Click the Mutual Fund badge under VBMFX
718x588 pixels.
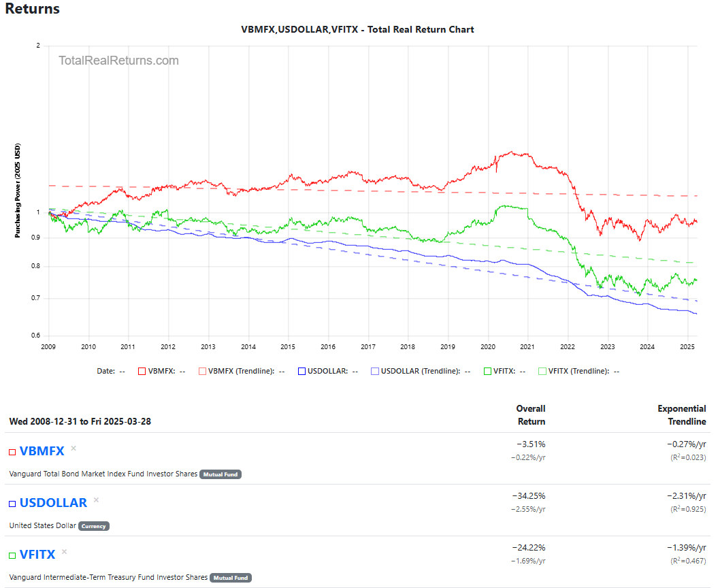coord(221,474)
